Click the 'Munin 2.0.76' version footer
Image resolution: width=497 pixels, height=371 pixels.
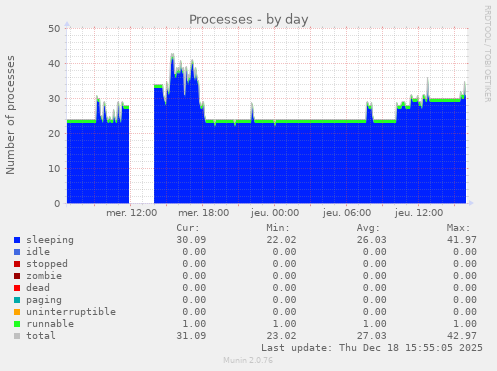[248, 360]
